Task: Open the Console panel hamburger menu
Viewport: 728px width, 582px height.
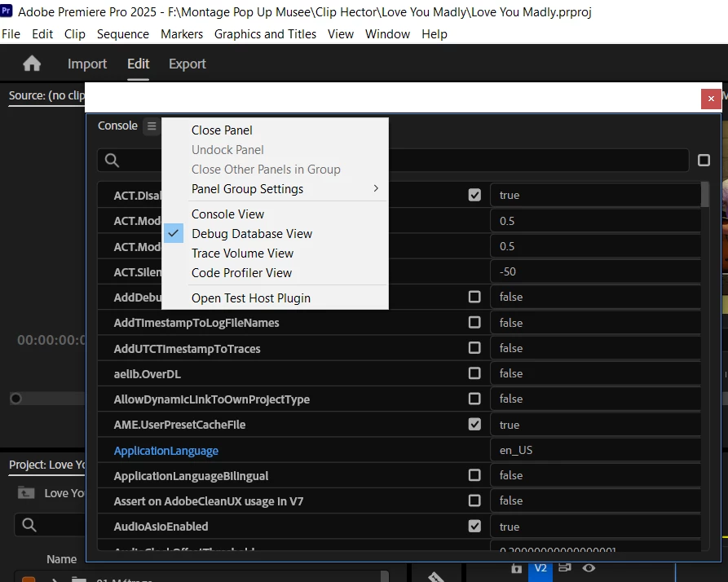Action: (152, 126)
